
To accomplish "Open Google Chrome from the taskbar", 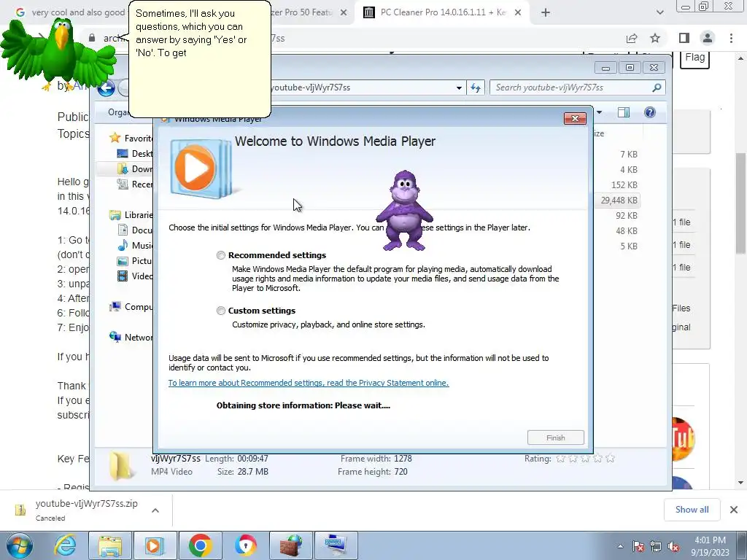I will coord(200,545).
